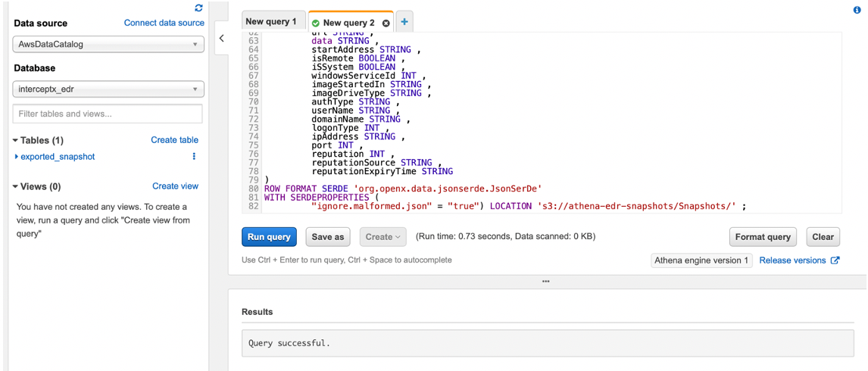Screen dimensions: 868x371
Task: Add a new query tab with plus
Action: click(x=404, y=22)
